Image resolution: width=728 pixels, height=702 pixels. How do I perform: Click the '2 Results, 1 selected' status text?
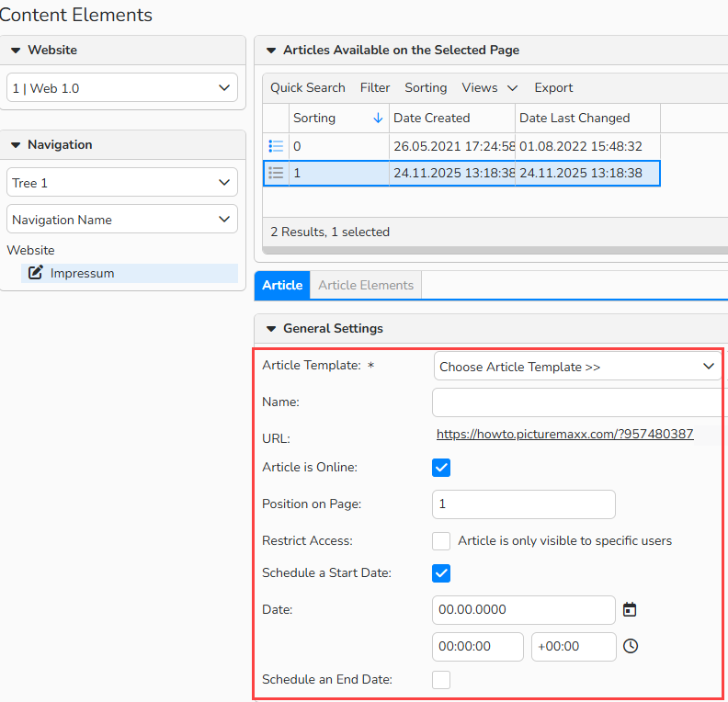tap(330, 232)
